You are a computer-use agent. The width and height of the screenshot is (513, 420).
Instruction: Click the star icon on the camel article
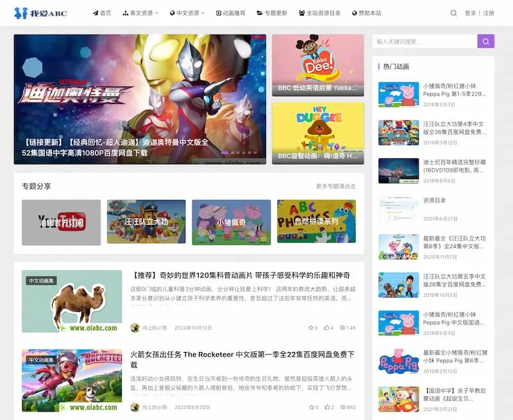[x=311, y=328]
